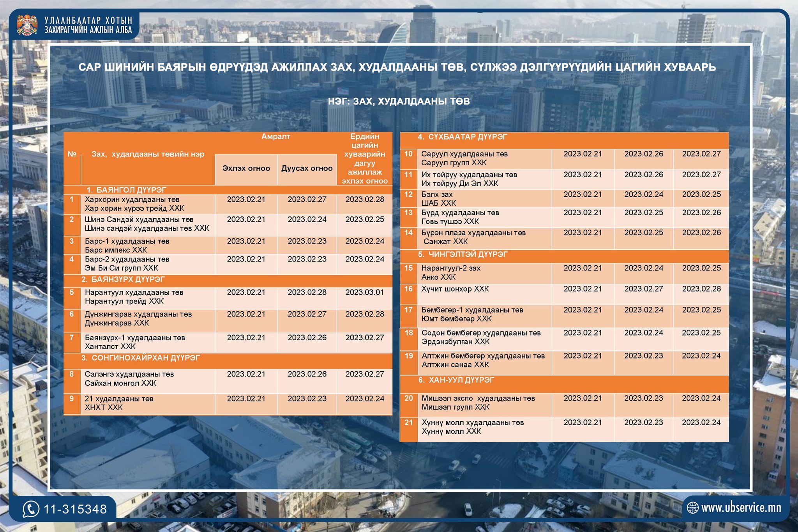798x532 pixels.
Task: Open the www.ubservice.mn website link
Action: click(741, 507)
